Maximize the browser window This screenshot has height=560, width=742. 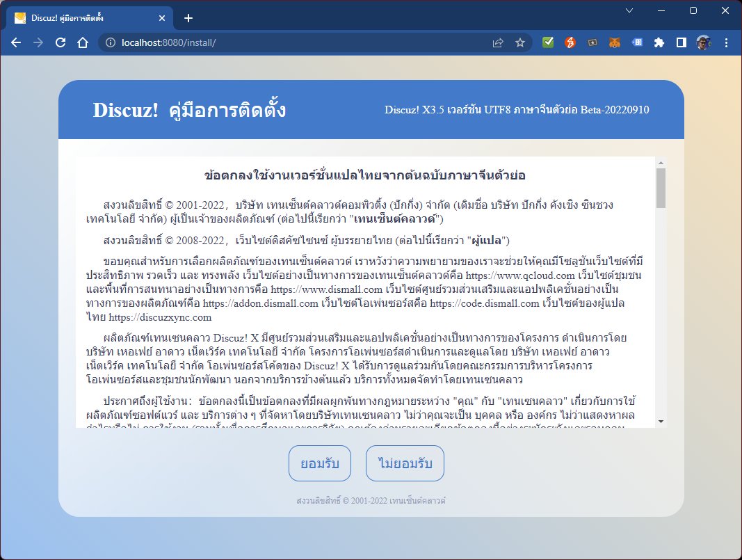pos(693,10)
